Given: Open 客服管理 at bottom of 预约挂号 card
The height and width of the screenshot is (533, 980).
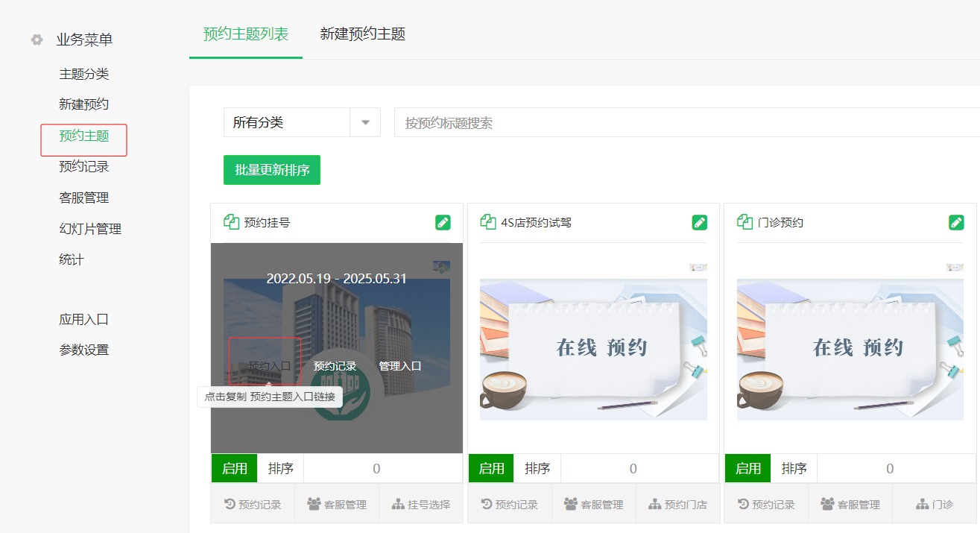Looking at the screenshot, I should pos(337,505).
